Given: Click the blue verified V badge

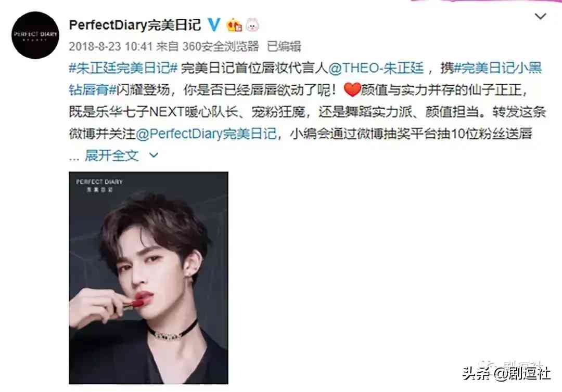Looking at the screenshot, I should click(x=214, y=25).
